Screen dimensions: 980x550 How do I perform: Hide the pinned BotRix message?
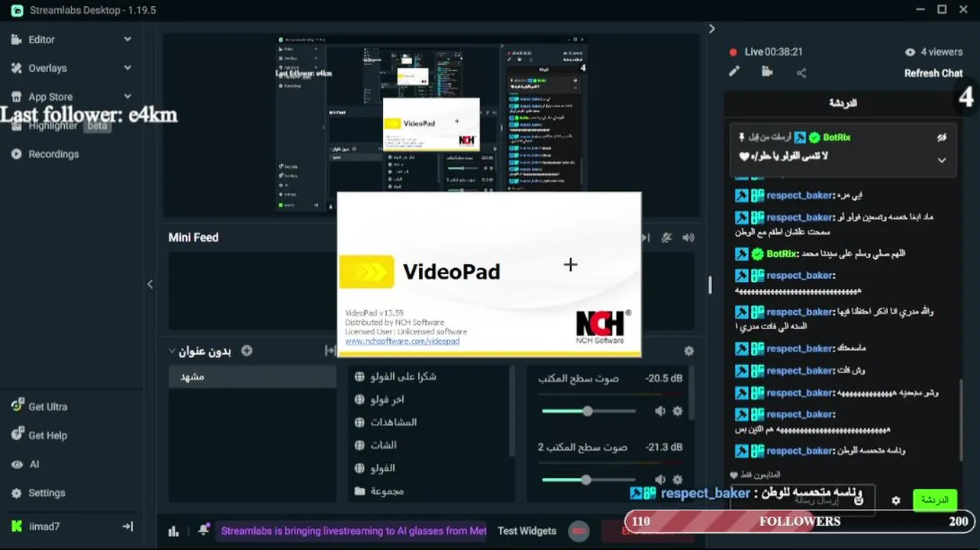click(x=942, y=137)
